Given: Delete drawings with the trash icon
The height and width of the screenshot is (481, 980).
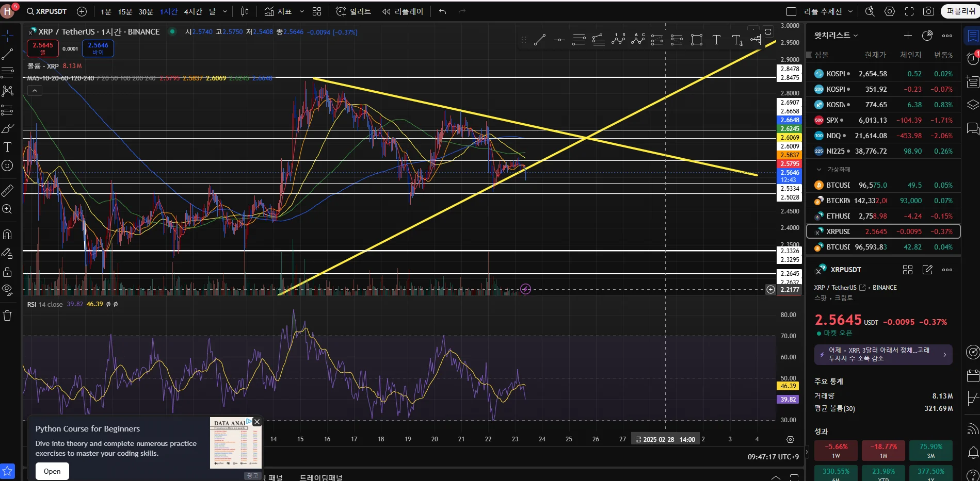Looking at the screenshot, I should pyautogui.click(x=7, y=316).
